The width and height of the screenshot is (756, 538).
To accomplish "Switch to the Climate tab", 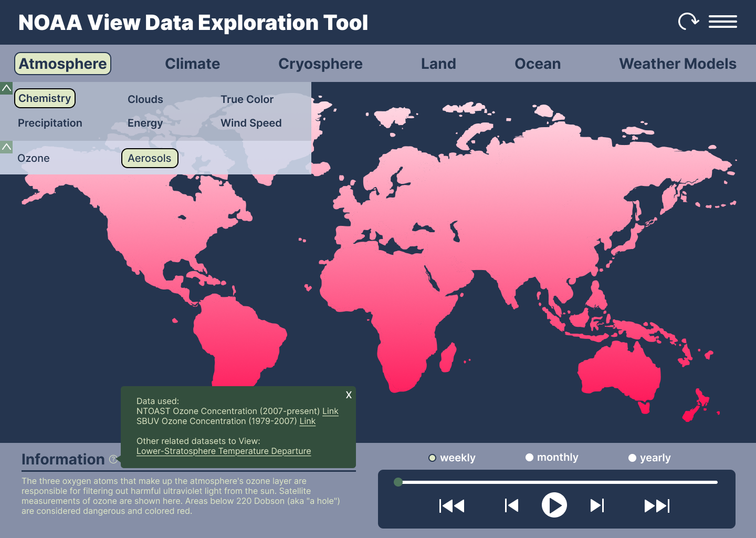I will 193,64.
